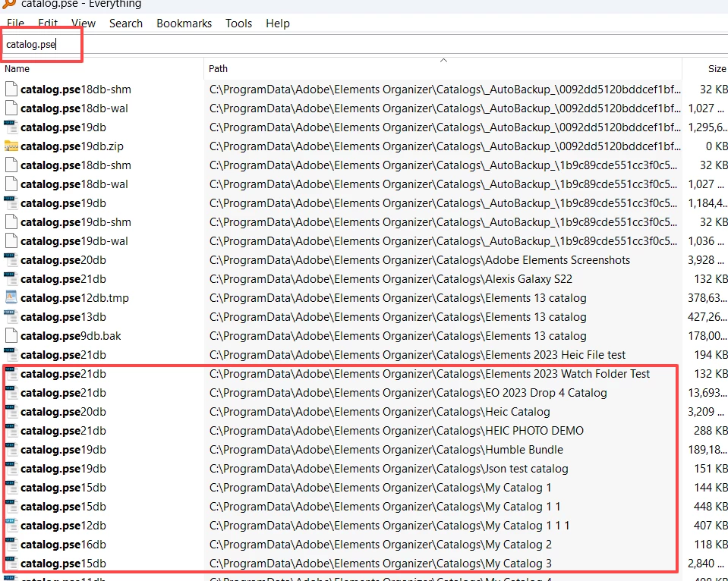
Task: Click the 118 KB size value
Action: pyautogui.click(x=711, y=545)
